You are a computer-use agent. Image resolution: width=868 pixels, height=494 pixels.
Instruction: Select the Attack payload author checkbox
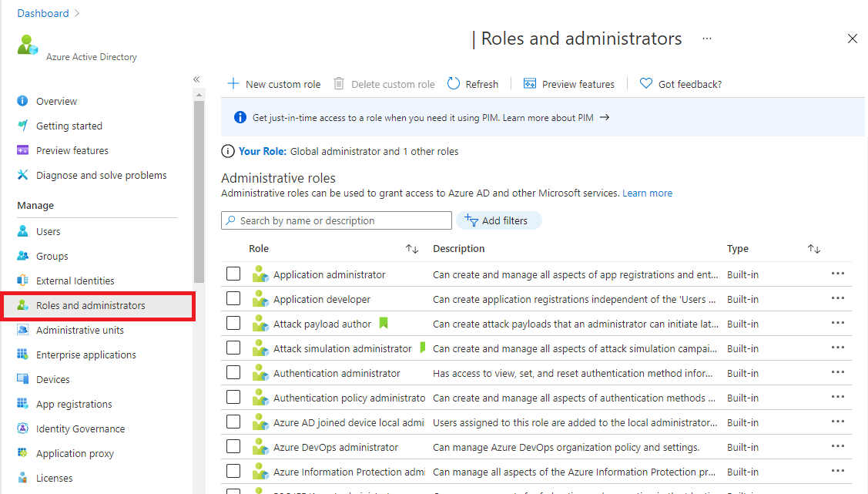click(233, 323)
